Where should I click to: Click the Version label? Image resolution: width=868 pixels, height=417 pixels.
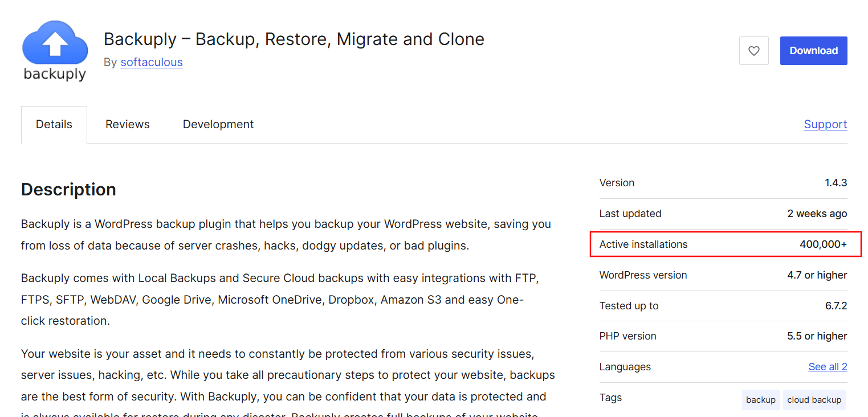click(617, 183)
